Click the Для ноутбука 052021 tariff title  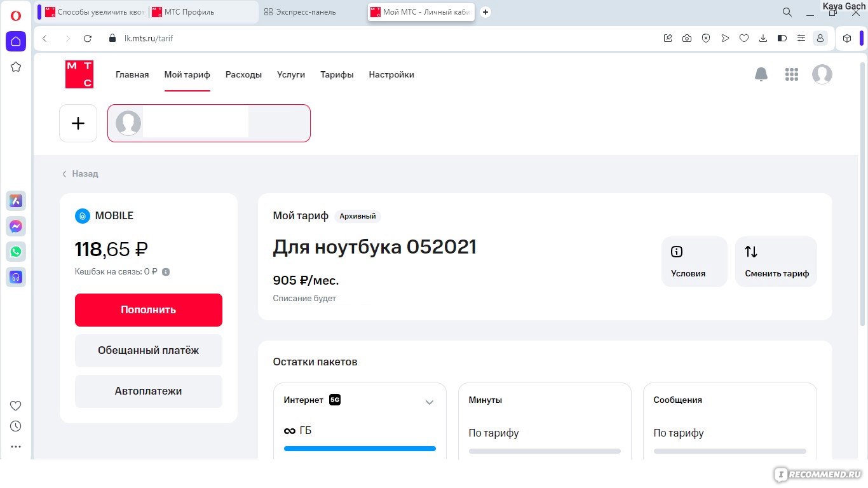[375, 247]
